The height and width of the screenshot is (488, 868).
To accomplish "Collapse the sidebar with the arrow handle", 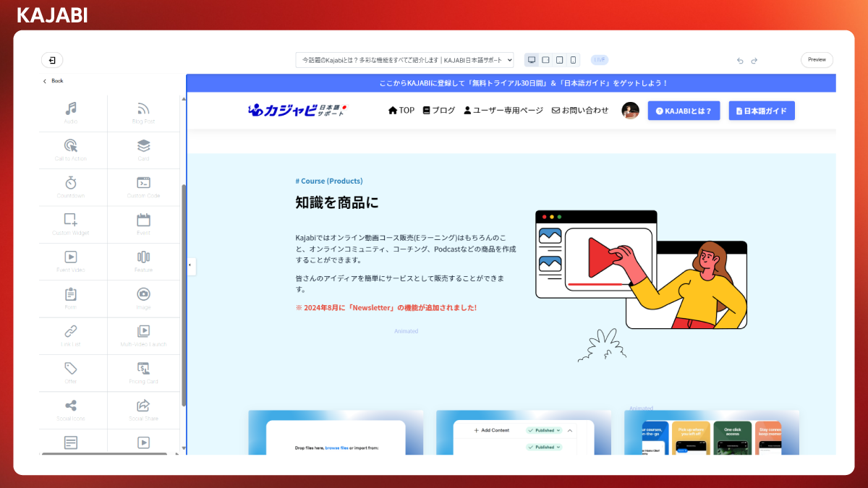I will pos(190,265).
